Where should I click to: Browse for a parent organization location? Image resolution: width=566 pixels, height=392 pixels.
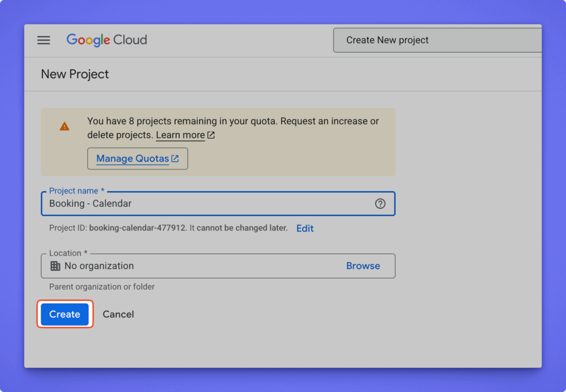(x=363, y=266)
